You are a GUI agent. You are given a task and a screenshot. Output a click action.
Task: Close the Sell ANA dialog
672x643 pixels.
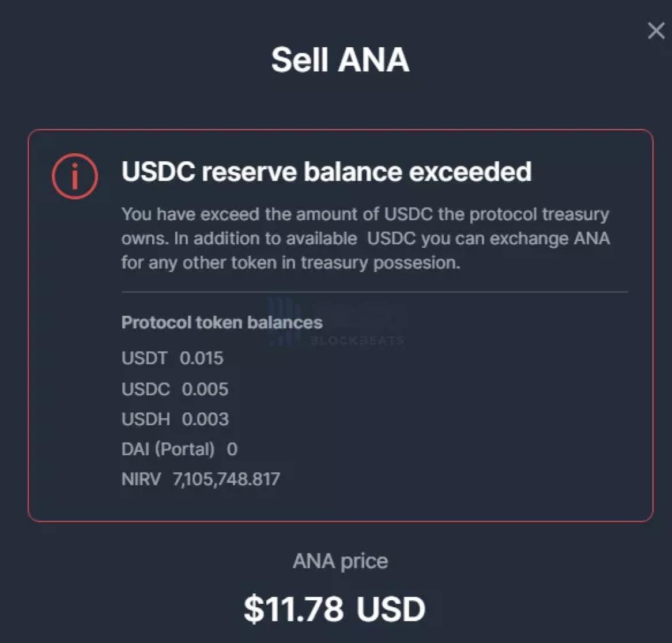click(x=656, y=31)
